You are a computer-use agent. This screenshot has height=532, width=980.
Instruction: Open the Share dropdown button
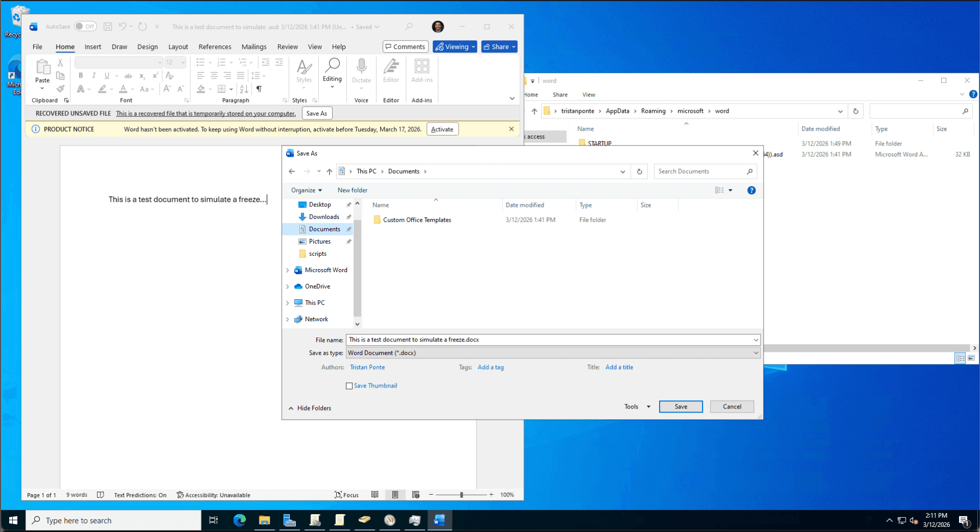(499, 46)
